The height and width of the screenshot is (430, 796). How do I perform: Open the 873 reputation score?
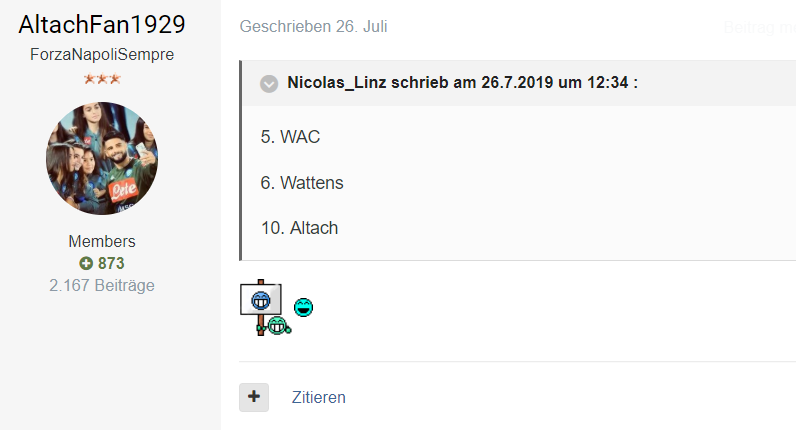(x=111, y=263)
